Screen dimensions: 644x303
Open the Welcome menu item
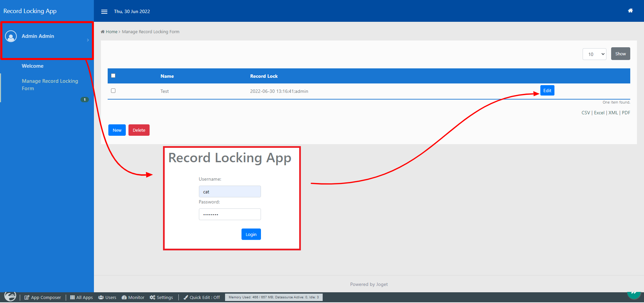click(x=33, y=66)
